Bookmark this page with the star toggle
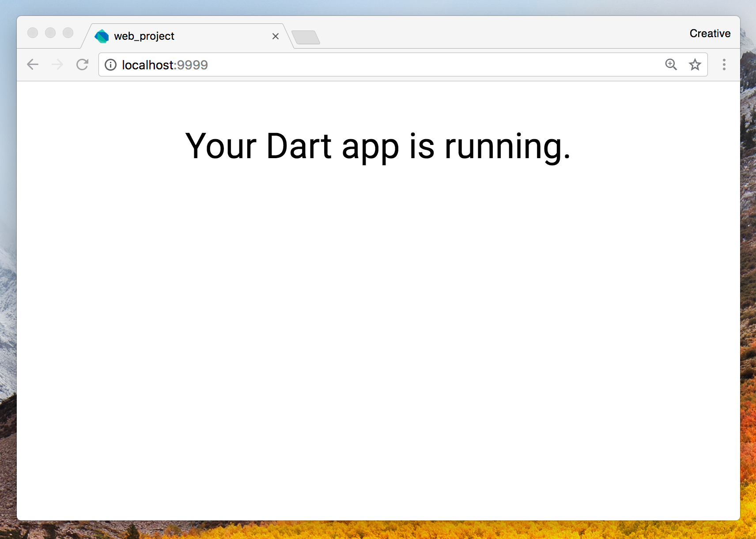Viewport: 756px width, 539px height. 695,65
